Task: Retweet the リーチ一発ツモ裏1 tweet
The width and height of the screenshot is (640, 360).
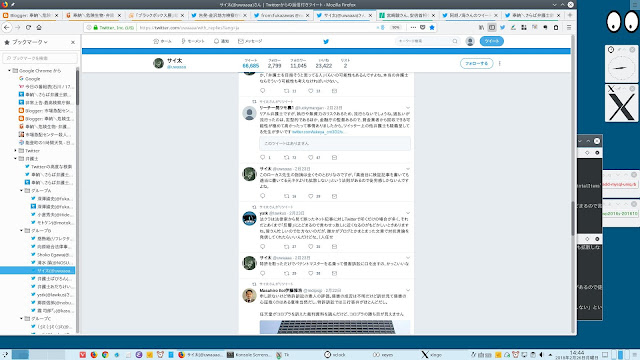Action: click(x=287, y=157)
